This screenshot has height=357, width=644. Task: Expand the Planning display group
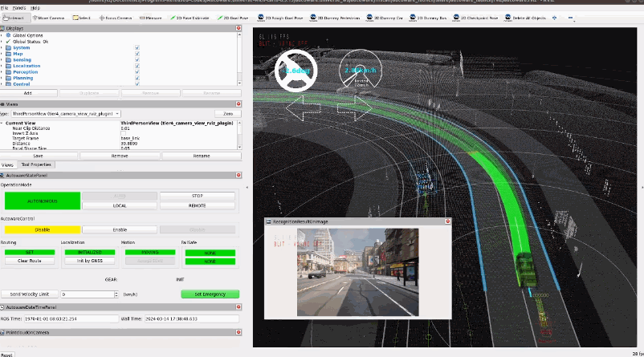[x=3, y=78]
